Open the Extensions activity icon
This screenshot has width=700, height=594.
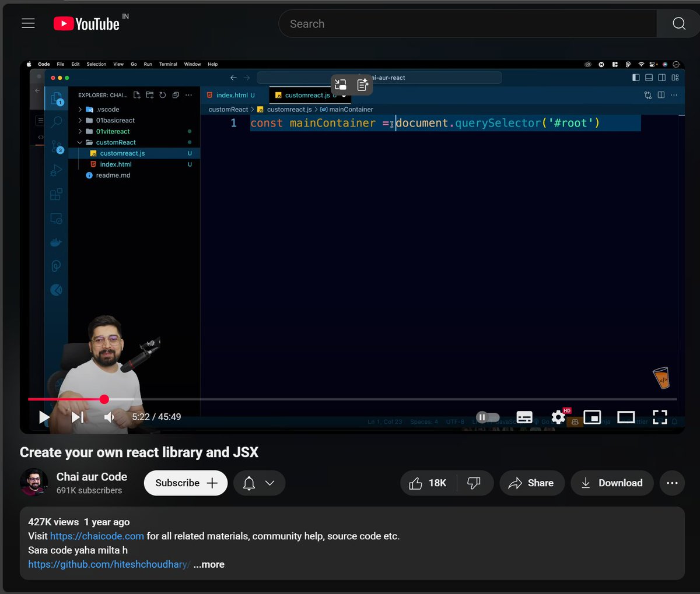(x=57, y=194)
